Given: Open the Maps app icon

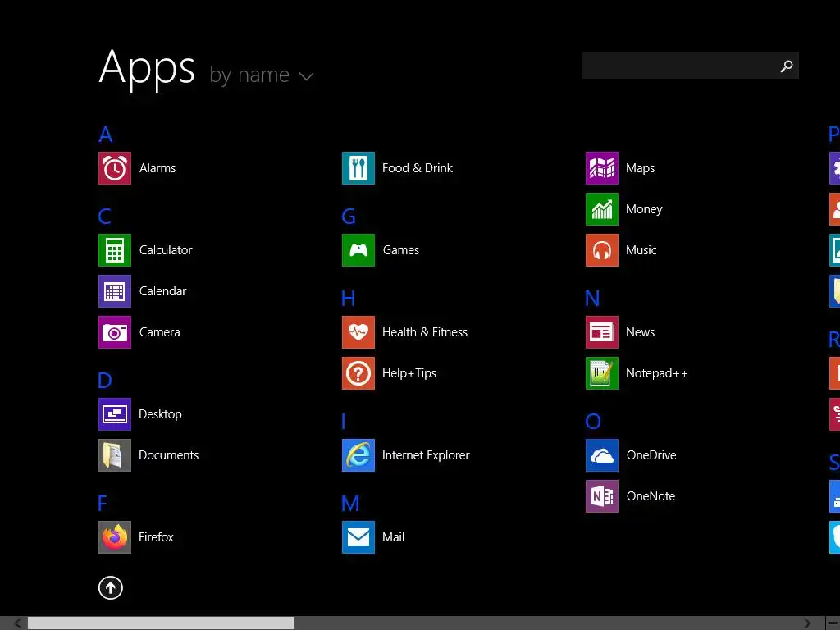Looking at the screenshot, I should click(x=602, y=168).
